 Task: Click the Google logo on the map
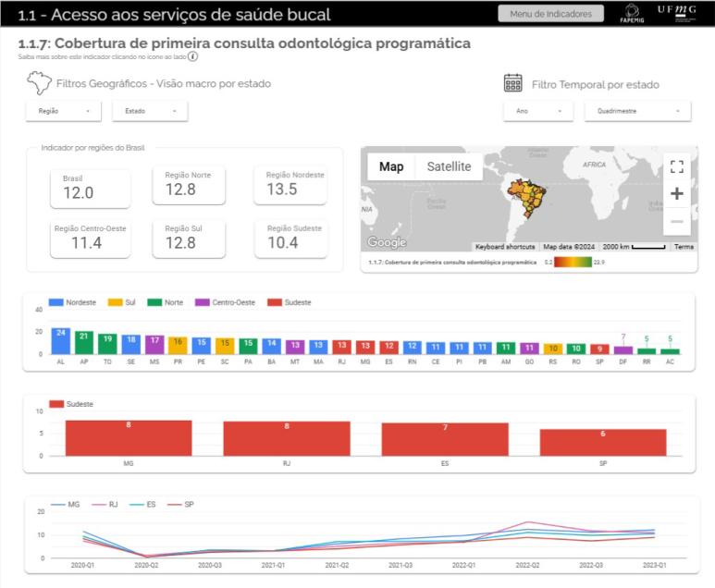(x=387, y=242)
